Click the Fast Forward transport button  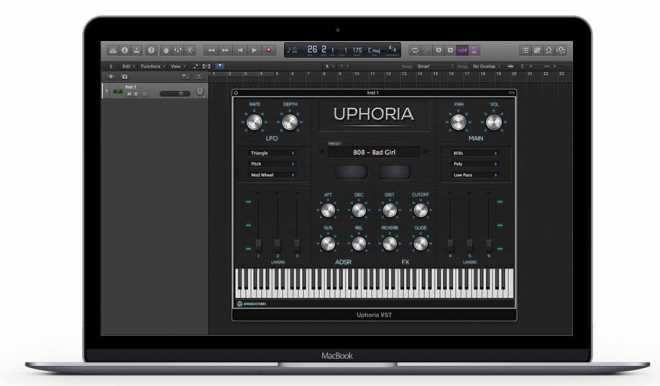tap(225, 51)
